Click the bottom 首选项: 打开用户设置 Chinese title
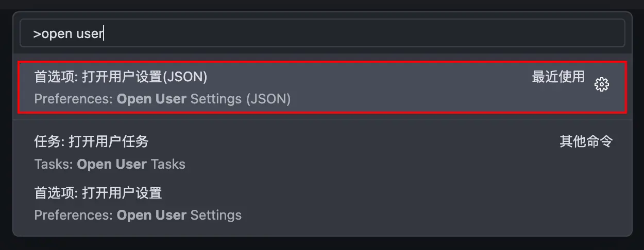The image size is (644, 250). click(98, 193)
